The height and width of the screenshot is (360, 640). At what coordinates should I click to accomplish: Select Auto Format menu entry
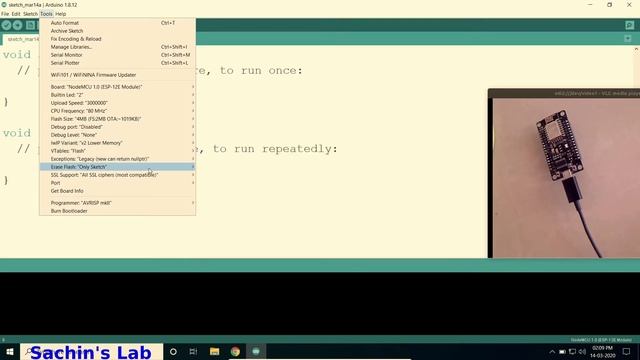(118, 23)
